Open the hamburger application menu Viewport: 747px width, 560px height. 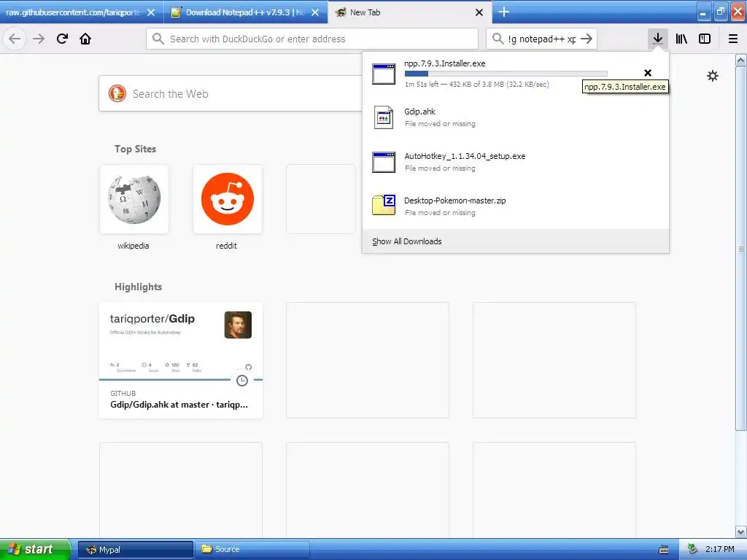[733, 39]
